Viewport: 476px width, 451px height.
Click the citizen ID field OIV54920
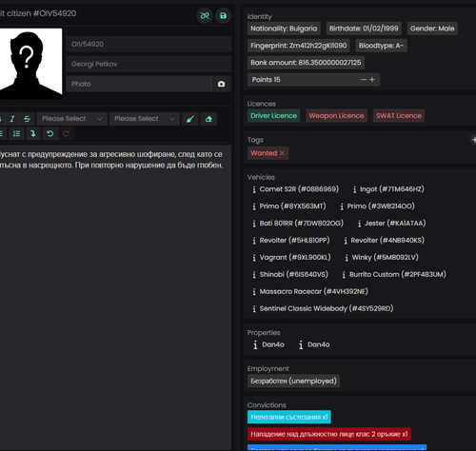coord(149,44)
